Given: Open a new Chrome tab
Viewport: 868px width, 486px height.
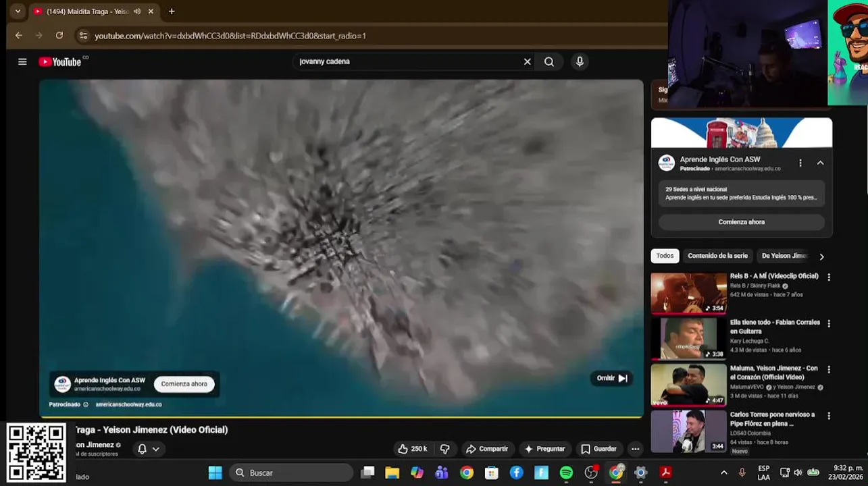Looking at the screenshot, I should (x=172, y=11).
